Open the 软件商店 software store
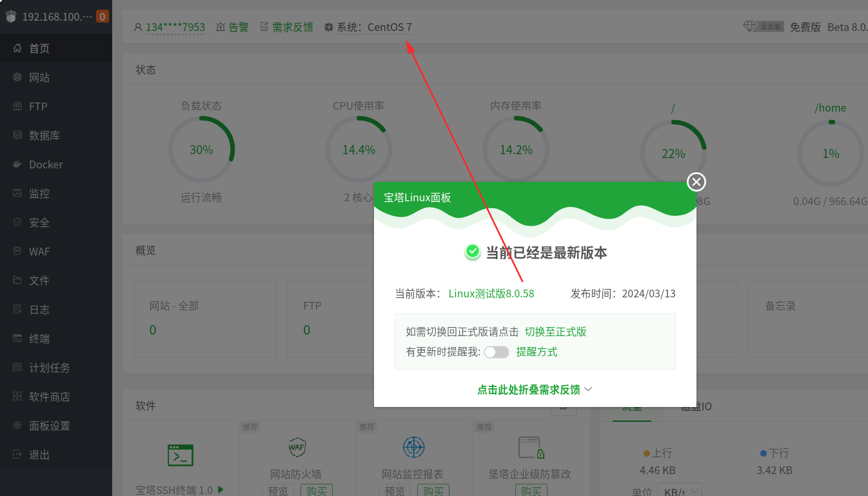868x496 pixels. click(x=56, y=397)
